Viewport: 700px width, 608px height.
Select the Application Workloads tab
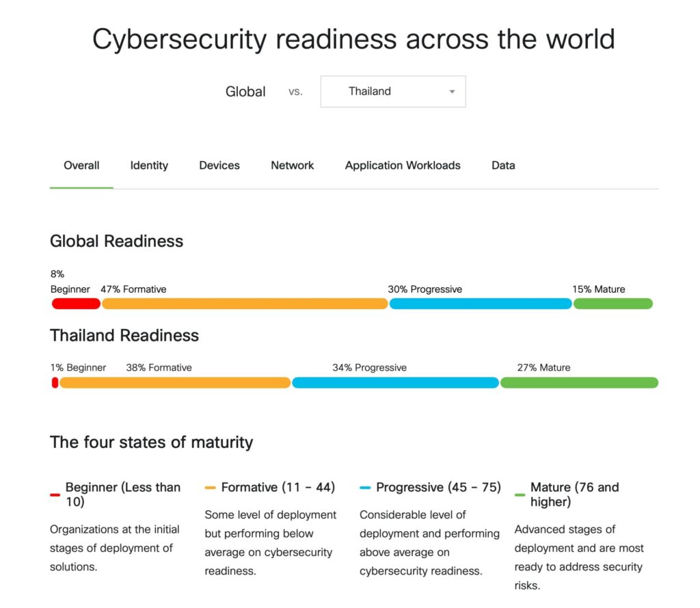click(x=403, y=166)
